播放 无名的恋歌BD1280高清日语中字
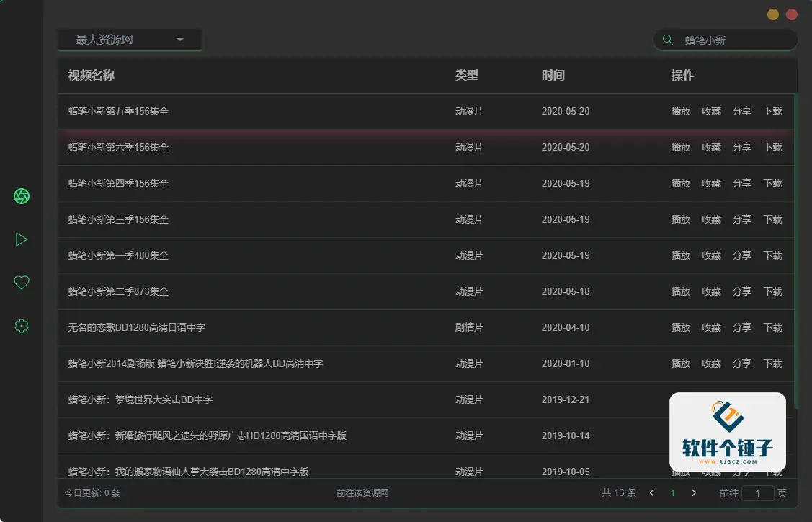 click(x=680, y=327)
